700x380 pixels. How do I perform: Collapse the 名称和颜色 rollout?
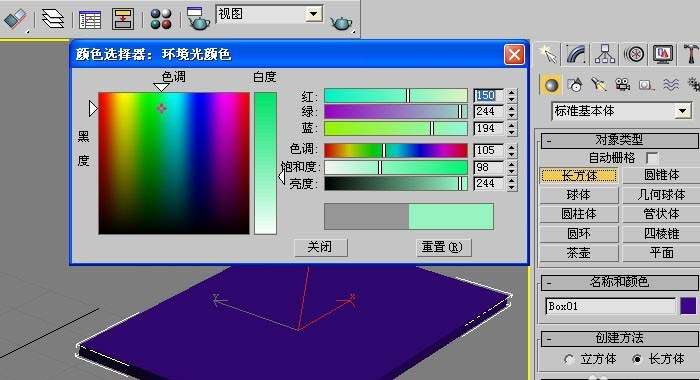coord(620,282)
